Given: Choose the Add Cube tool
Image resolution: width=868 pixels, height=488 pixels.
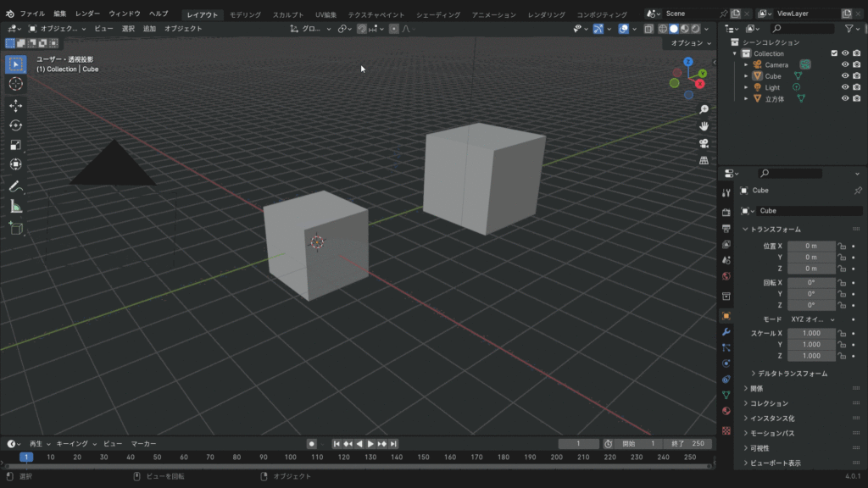Looking at the screenshot, I should click(x=15, y=228).
